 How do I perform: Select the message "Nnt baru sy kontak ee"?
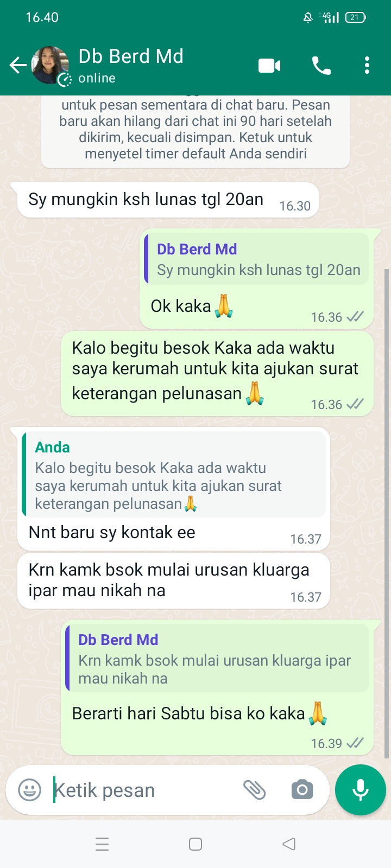(x=112, y=533)
